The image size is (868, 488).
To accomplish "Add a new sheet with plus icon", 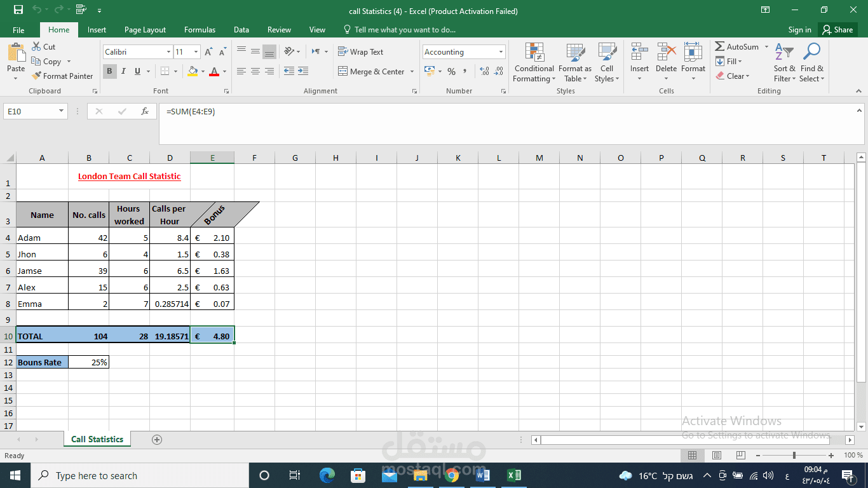I will pyautogui.click(x=157, y=439).
